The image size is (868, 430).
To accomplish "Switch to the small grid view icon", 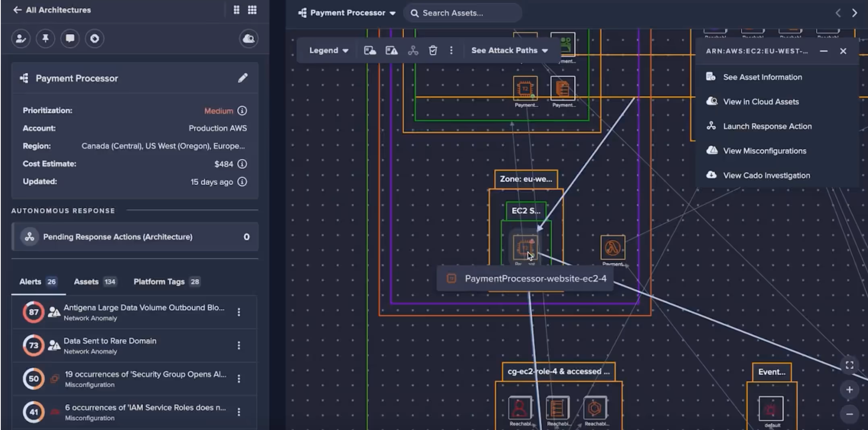I will coord(236,10).
